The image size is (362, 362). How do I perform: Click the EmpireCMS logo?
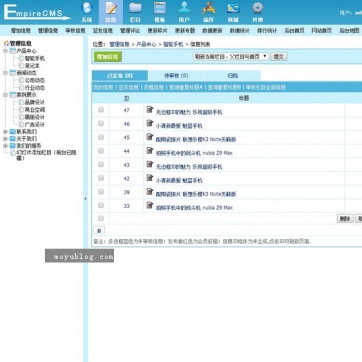click(x=36, y=12)
